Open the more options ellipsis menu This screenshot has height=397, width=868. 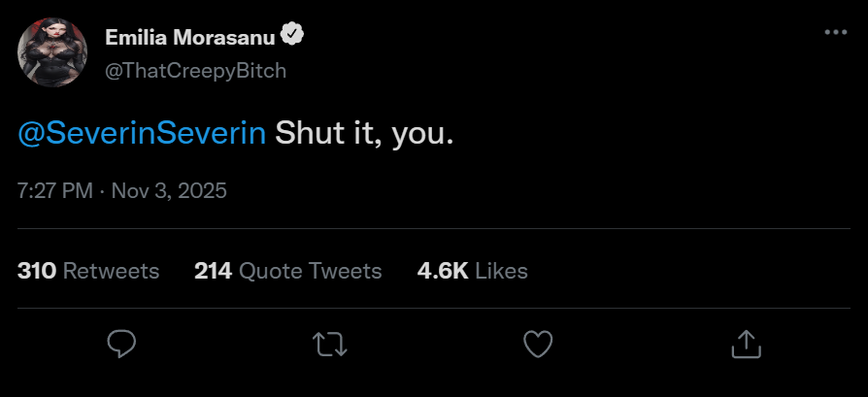(835, 33)
